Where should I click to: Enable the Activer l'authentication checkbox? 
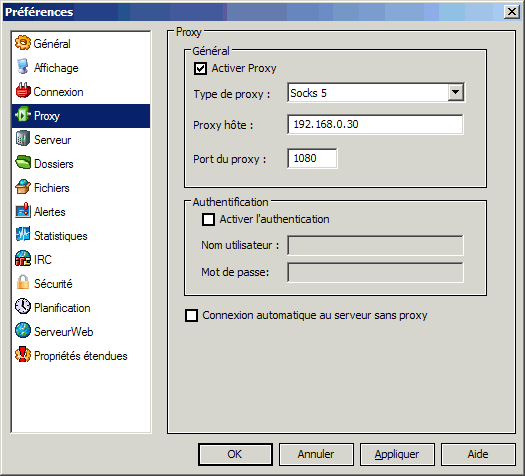(208, 220)
